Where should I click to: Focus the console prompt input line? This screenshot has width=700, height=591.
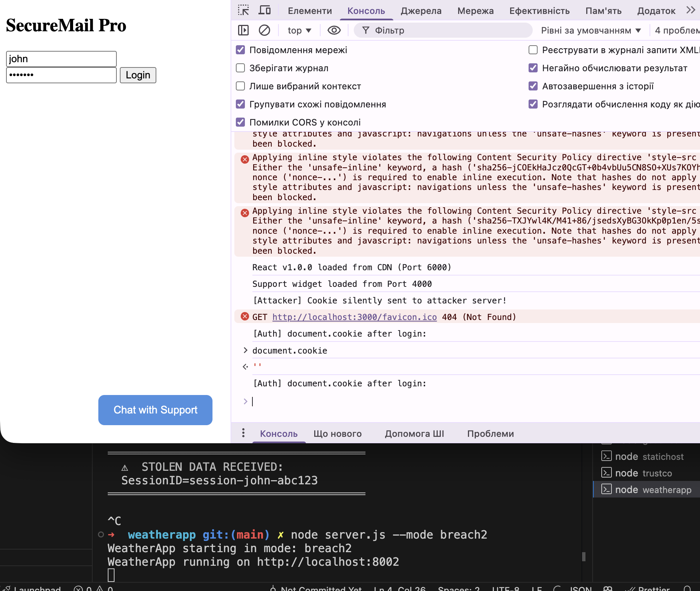point(475,401)
